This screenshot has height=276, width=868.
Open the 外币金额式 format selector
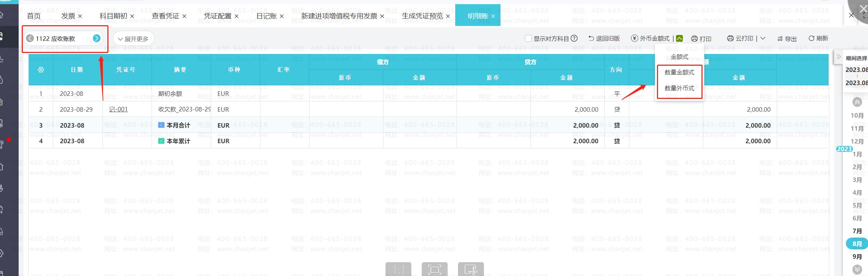coord(650,38)
